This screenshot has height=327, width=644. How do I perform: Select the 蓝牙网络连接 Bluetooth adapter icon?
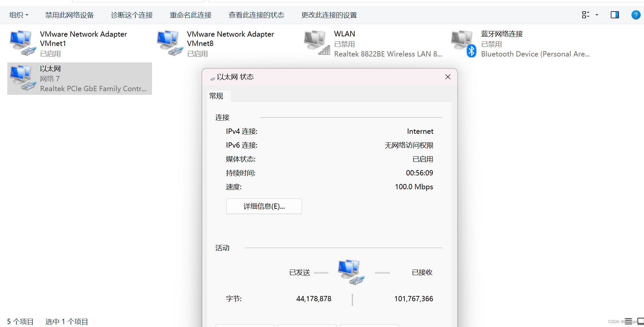(x=464, y=44)
